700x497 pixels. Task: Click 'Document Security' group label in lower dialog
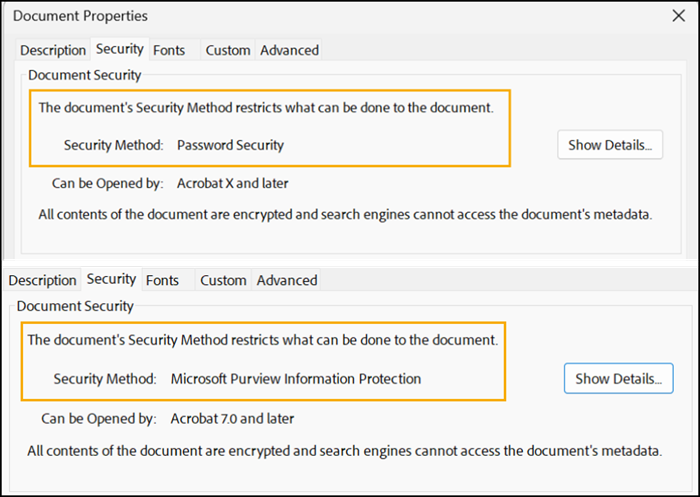[x=75, y=306]
